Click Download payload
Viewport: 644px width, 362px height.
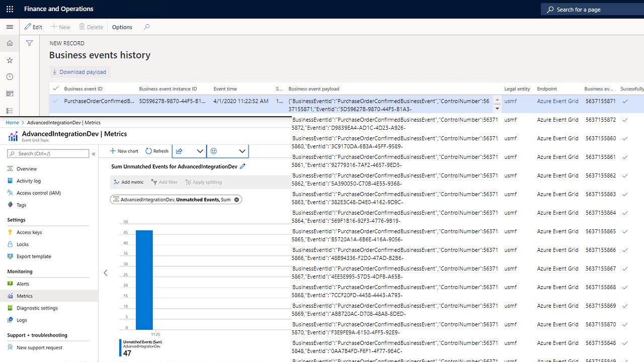pyautogui.click(x=79, y=72)
